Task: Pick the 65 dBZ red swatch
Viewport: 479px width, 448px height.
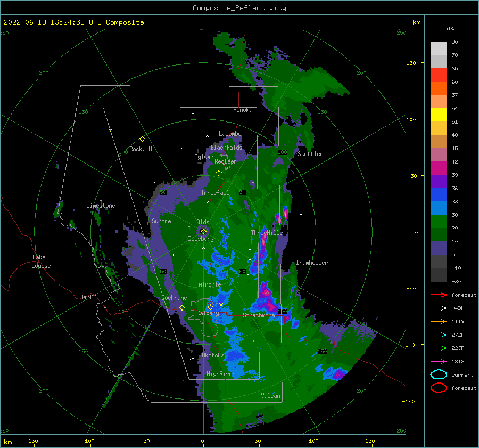Action: 439,75
